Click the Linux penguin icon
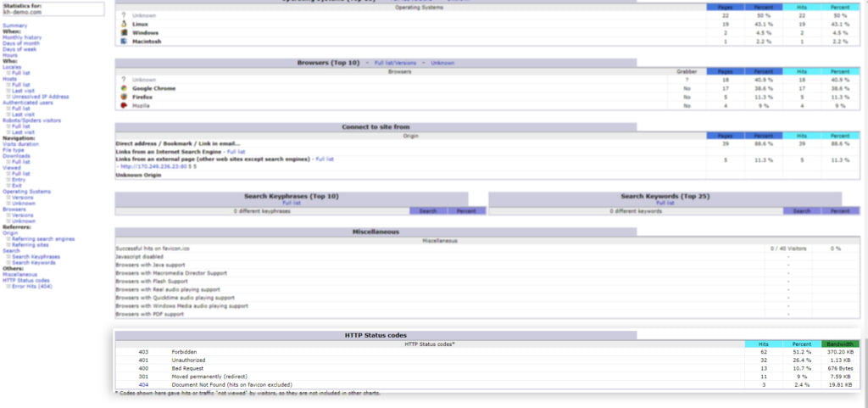The height and width of the screenshot is (408, 868). click(x=124, y=25)
